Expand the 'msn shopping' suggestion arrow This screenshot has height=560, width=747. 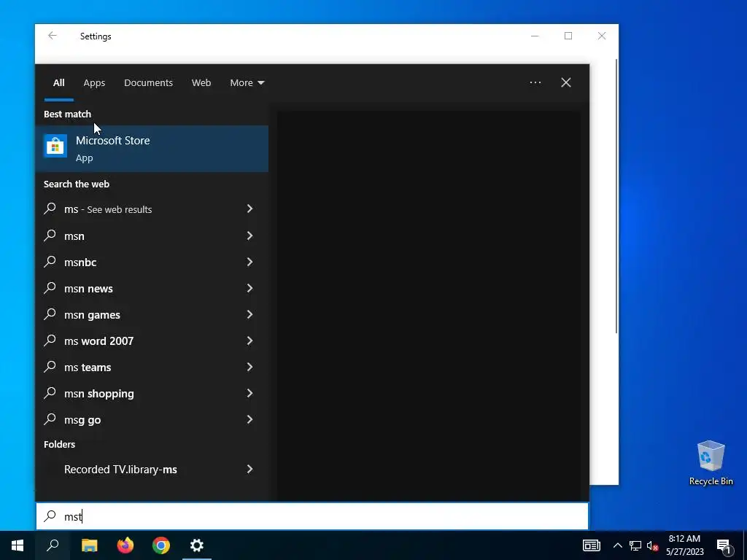pyautogui.click(x=249, y=393)
